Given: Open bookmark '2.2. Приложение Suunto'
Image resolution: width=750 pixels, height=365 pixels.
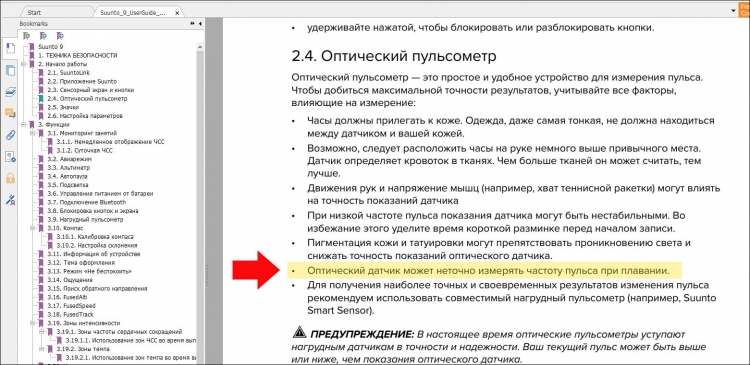Looking at the screenshot, I should 82,81.
